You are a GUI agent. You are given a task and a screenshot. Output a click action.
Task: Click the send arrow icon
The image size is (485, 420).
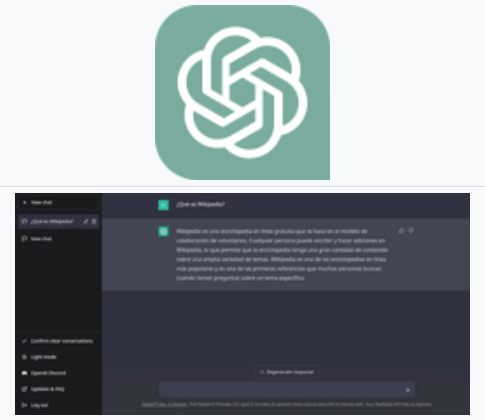click(408, 390)
